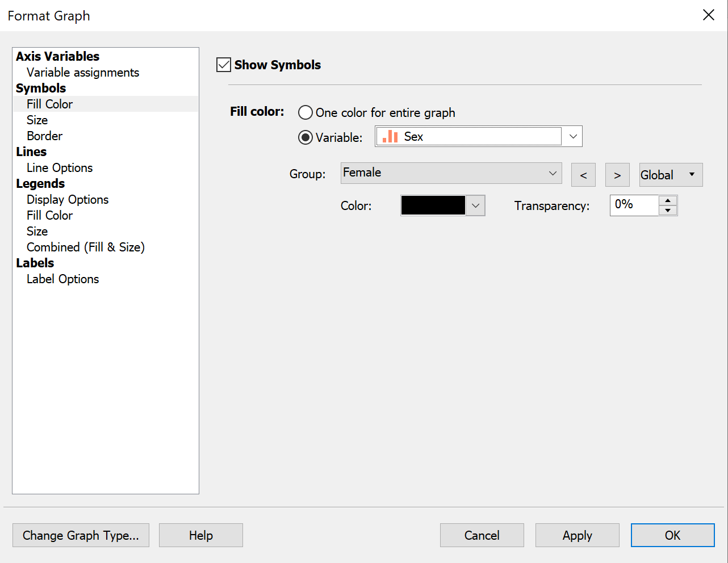Image resolution: width=728 pixels, height=563 pixels.
Task: Select 'One color for entire graph' option
Action: click(x=306, y=112)
